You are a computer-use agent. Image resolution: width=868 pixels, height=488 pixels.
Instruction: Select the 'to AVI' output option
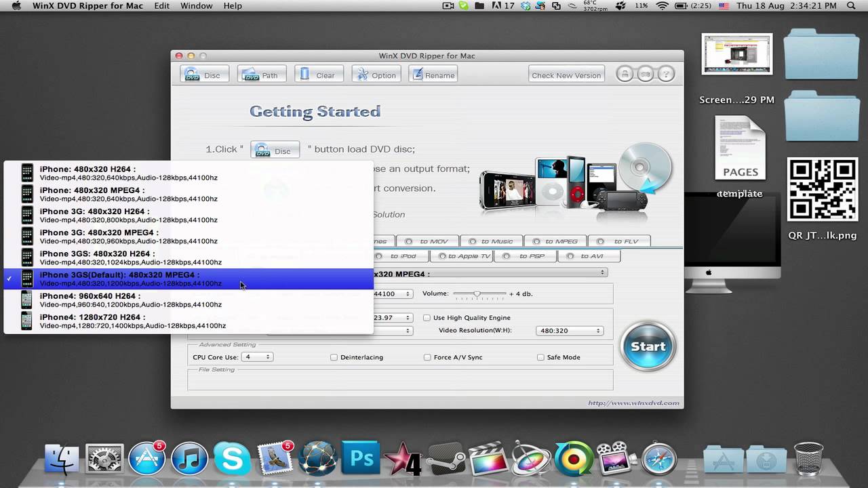pyautogui.click(x=589, y=256)
